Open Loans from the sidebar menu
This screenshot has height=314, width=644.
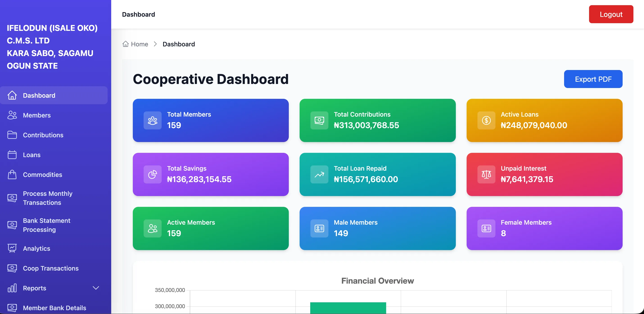click(x=54, y=155)
